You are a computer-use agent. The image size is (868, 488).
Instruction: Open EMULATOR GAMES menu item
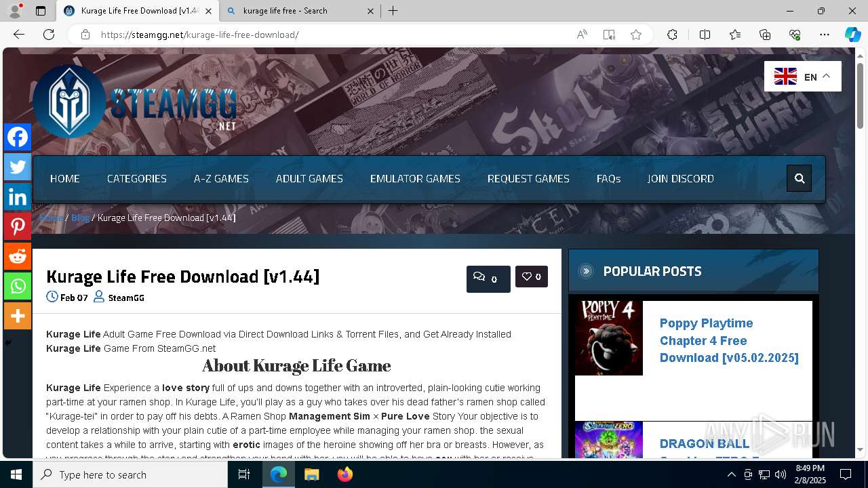click(415, 178)
